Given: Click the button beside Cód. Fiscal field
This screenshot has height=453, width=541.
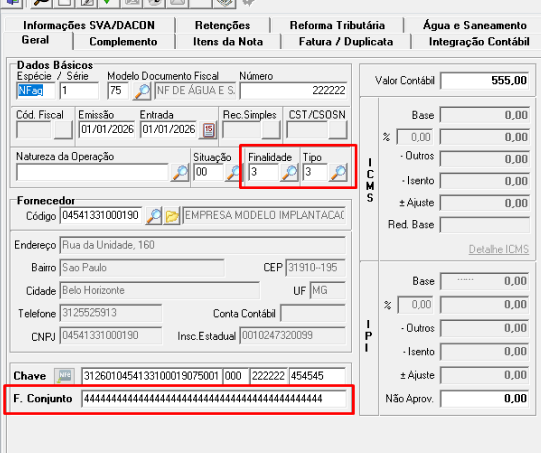Looking at the screenshot, I should pos(63,130).
